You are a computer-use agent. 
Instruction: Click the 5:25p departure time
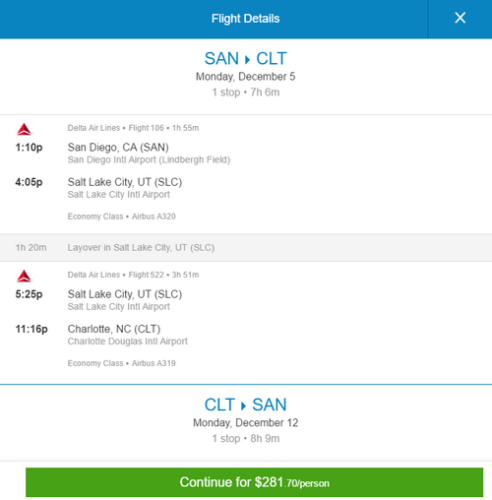tap(29, 294)
